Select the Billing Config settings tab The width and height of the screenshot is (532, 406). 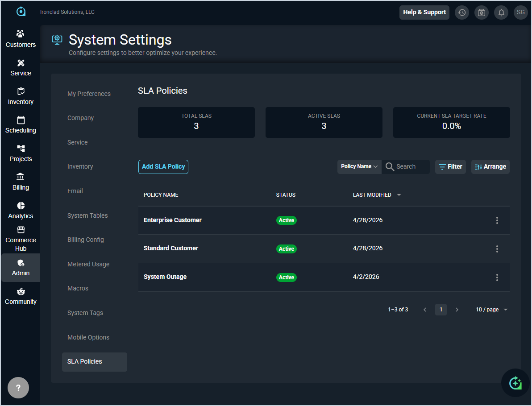click(x=86, y=240)
